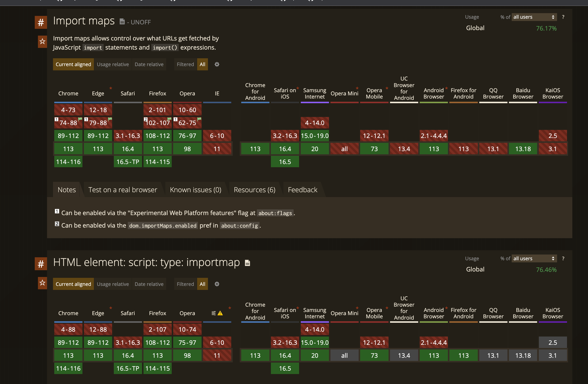Open the table settings gear in Import maps section
This screenshot has height=384, width=588.
(x=217, y=64)
